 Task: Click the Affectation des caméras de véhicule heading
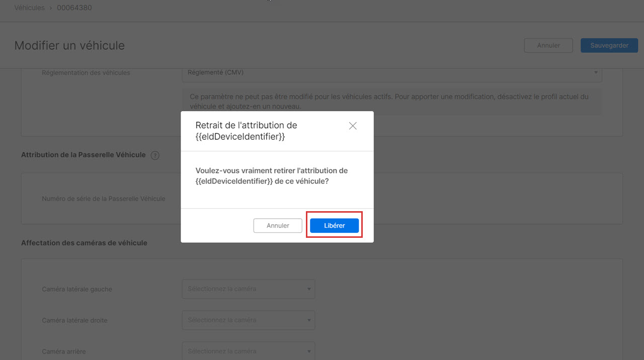[84, 243]
